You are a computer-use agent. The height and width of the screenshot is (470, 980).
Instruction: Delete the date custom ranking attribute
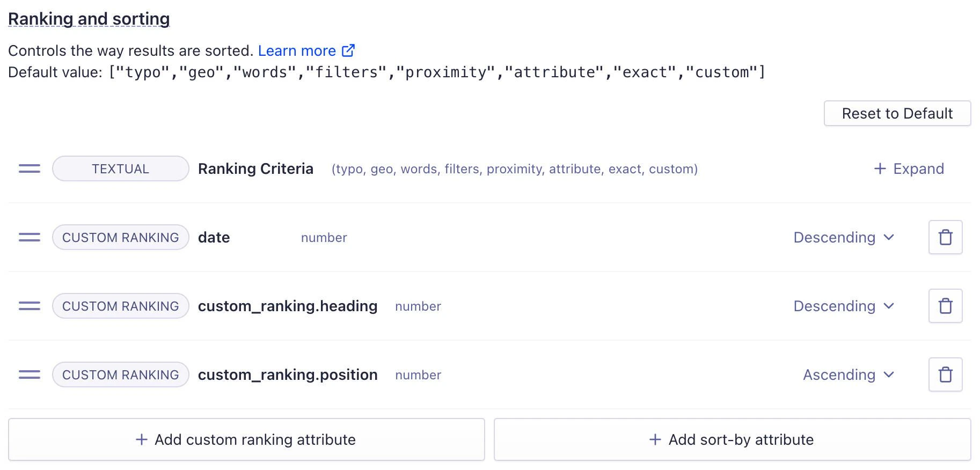[945, 237]
